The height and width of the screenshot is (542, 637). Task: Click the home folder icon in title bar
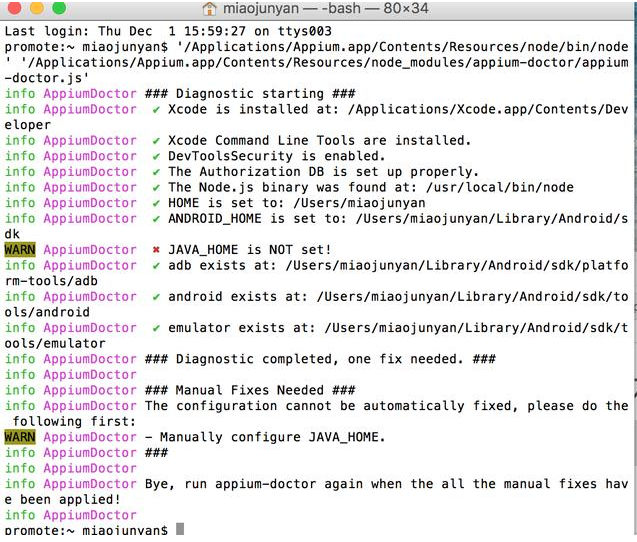pyautogui.click(x=208, y=9)
